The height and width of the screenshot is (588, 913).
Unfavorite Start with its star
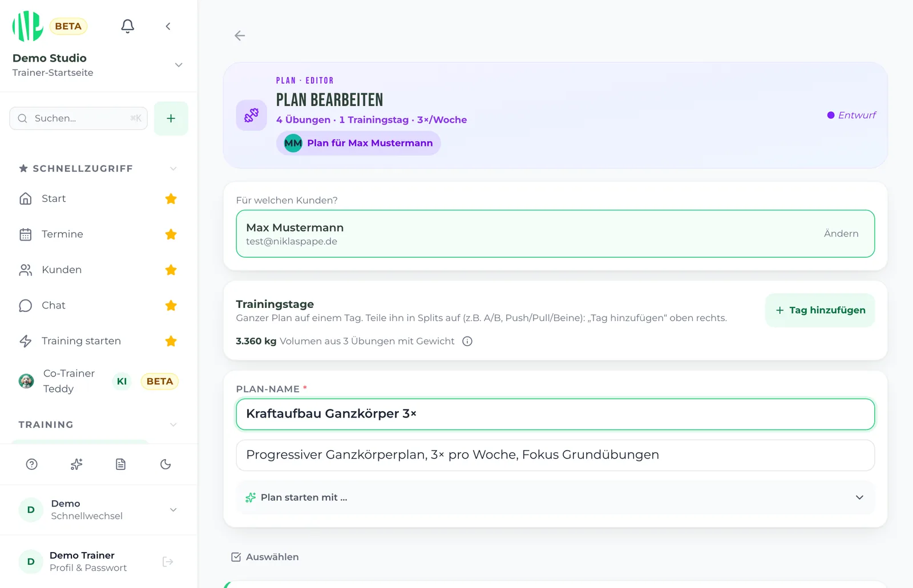pyautogui.click(x=171, y=198)
